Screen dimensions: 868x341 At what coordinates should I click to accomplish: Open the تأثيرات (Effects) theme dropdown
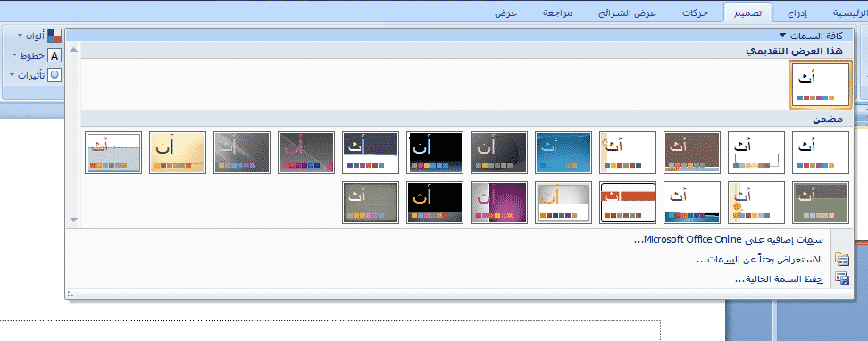[x=36, y=75]
